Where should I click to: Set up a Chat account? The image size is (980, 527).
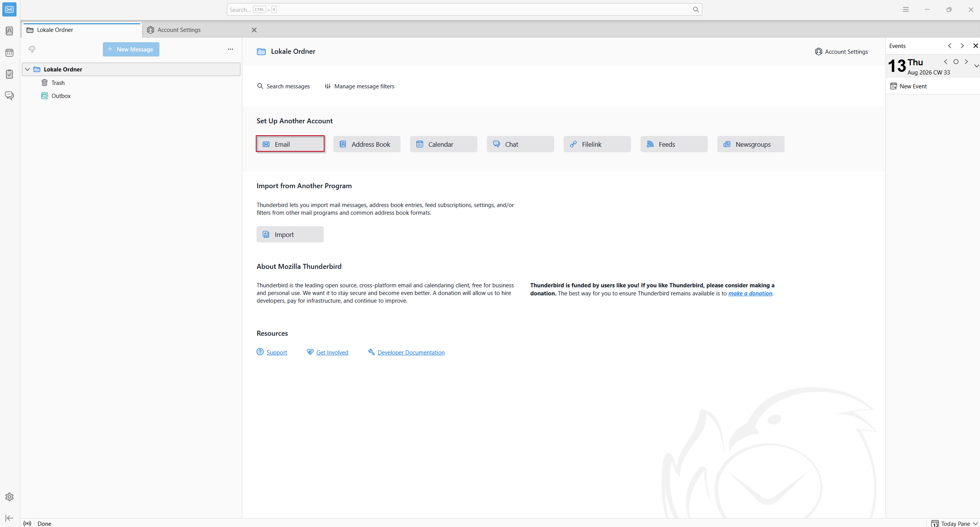[520, 144]
